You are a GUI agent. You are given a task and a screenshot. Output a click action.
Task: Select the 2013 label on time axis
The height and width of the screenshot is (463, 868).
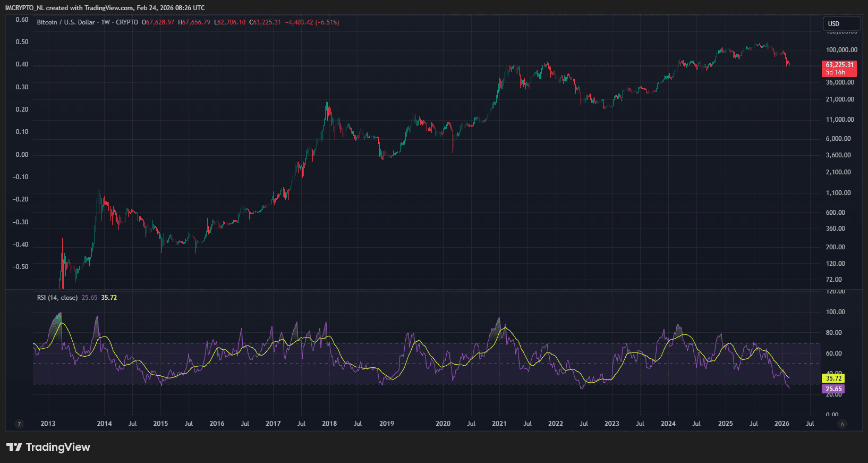(x=48, y=424)
